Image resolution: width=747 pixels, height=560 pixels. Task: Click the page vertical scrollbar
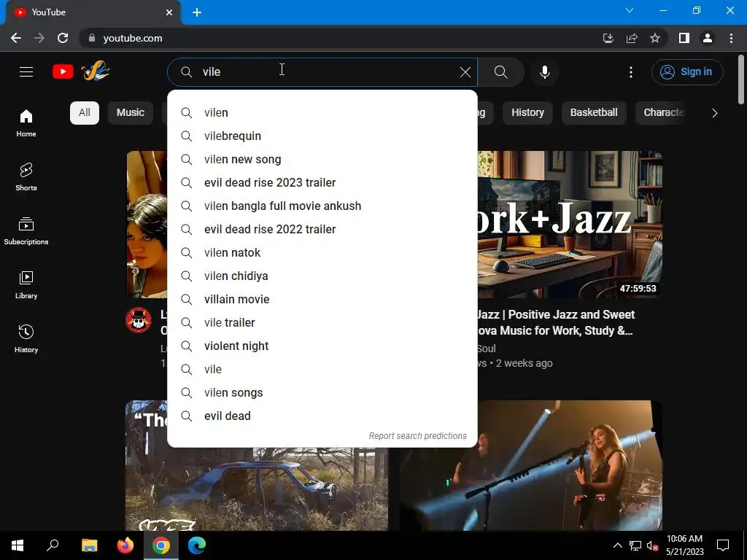pyautogui.click(x=741, y=79)
